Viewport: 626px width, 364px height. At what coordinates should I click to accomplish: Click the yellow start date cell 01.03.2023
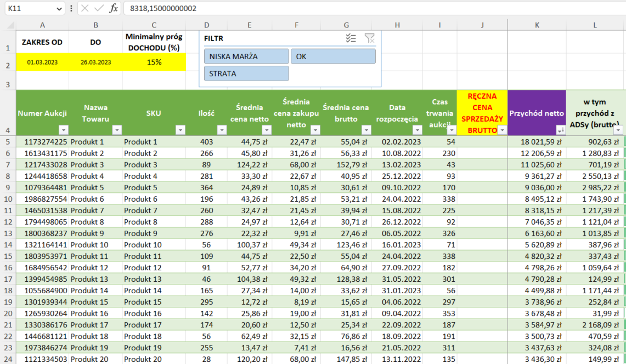coord(42,62)
